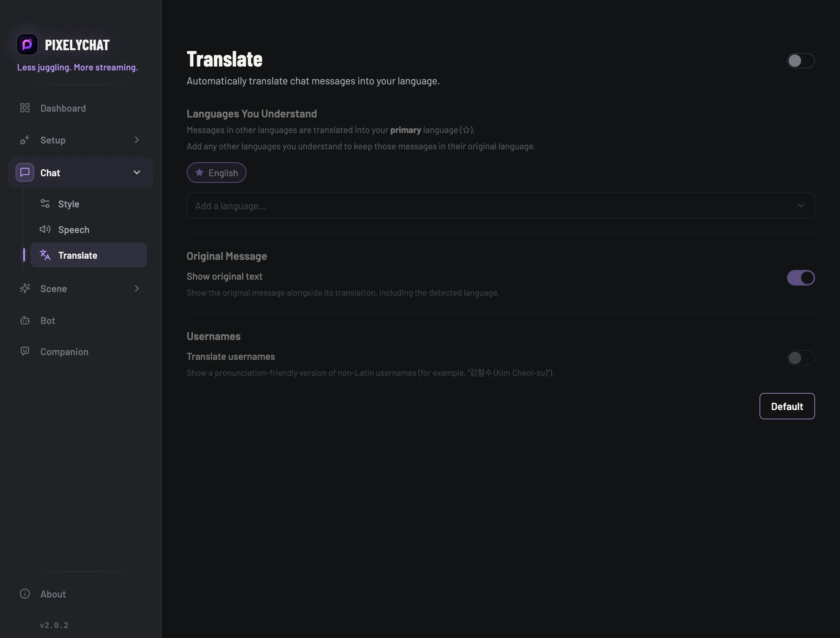Image resolution: width=840 pixels, height=638 pixels.
Task: Click the Bot robot icon
Action: tap(25, 320)
